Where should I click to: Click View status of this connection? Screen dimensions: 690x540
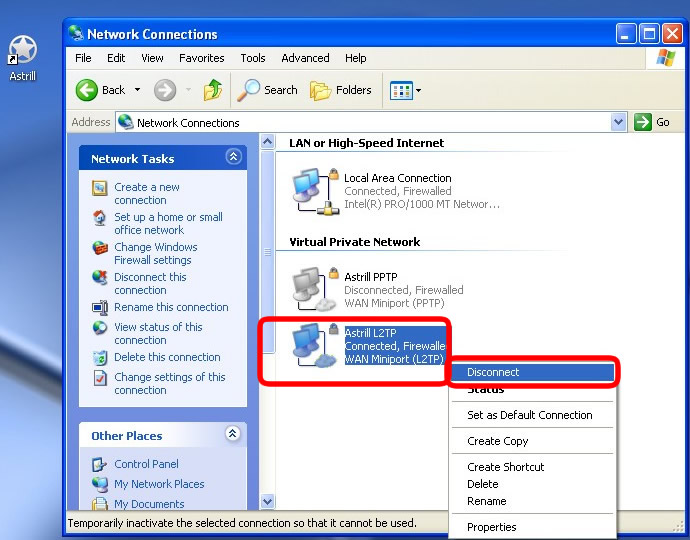click(158, 334)
